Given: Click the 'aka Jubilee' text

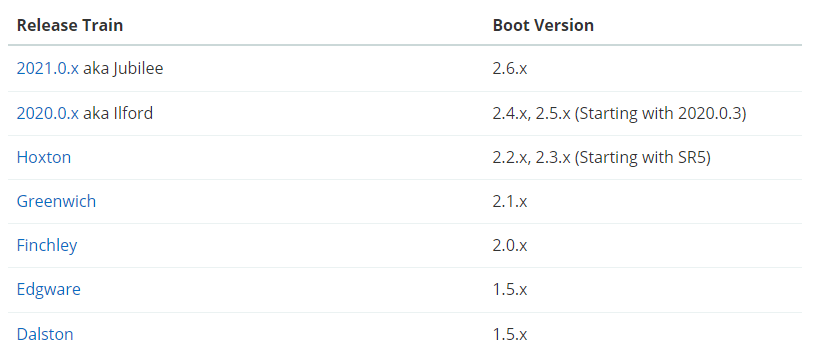Looking at the screenshot, I should tap(123, 69).
